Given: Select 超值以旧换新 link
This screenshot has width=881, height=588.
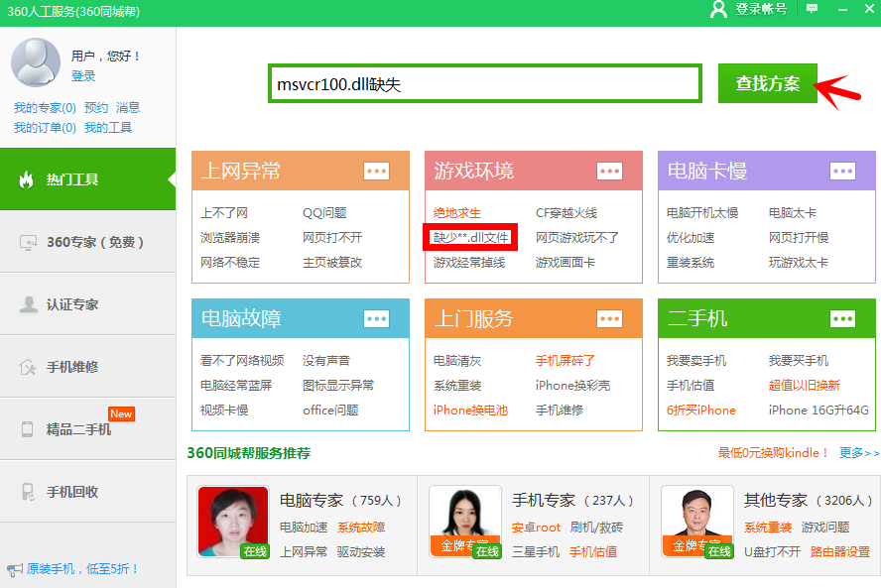Looking at the screenshot, I should point(804,386).
